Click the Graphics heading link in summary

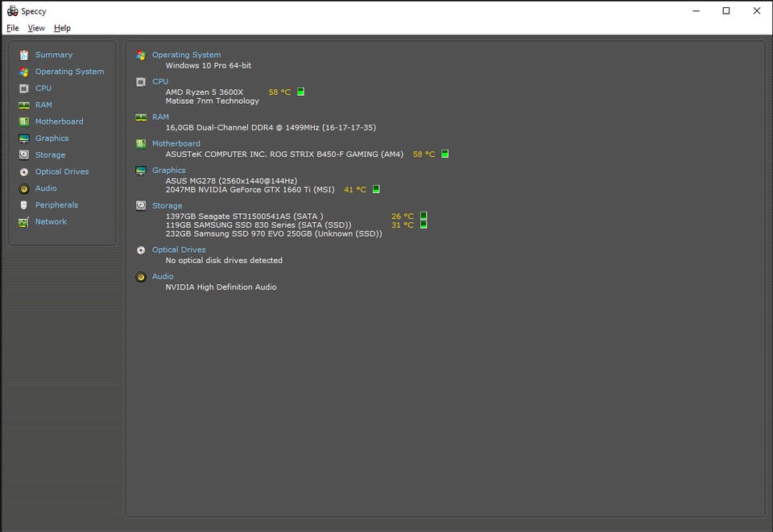[168, 170]
